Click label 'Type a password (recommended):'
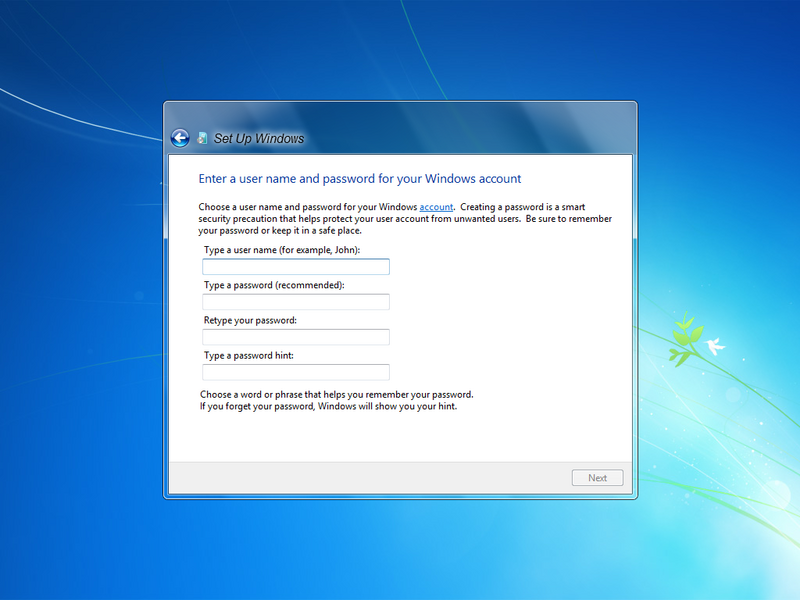The image size is (800, 600). pyautogui.click(x=274, y=285)
